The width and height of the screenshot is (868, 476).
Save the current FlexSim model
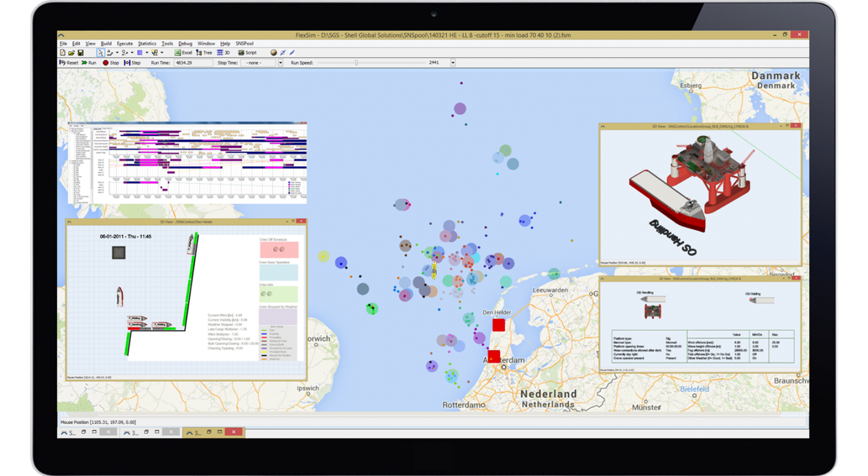[x=81, y=52]
